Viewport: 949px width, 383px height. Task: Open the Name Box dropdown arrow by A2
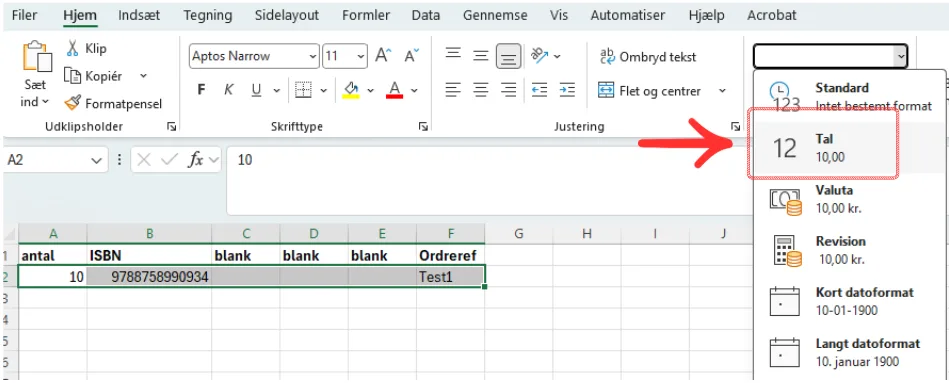(96, 160)
